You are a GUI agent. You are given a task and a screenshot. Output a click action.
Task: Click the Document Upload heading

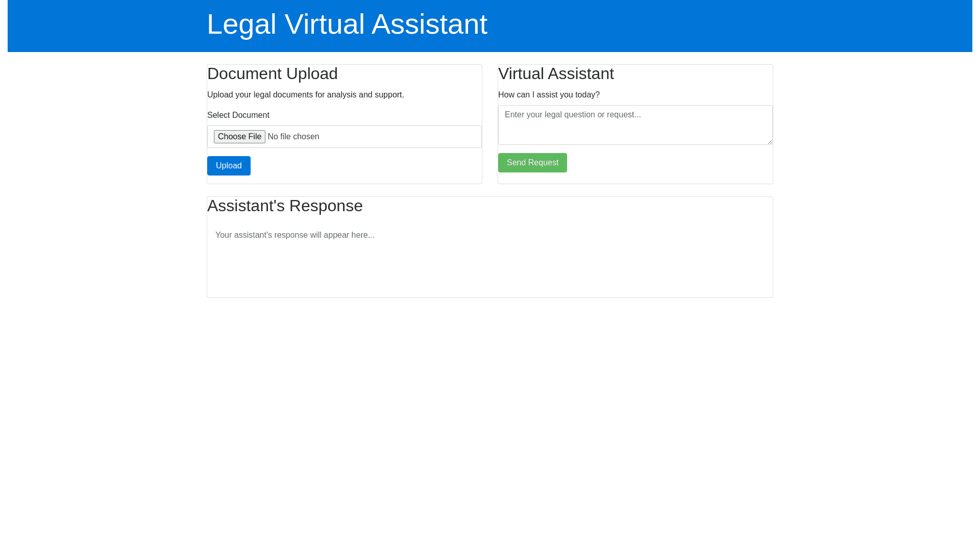coord(273,73)
